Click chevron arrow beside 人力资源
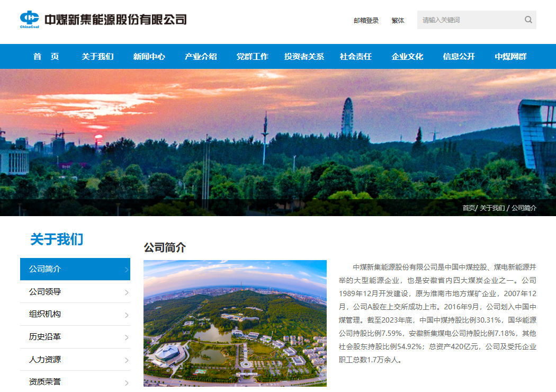The image size is (556, 392). click(127, 360)
